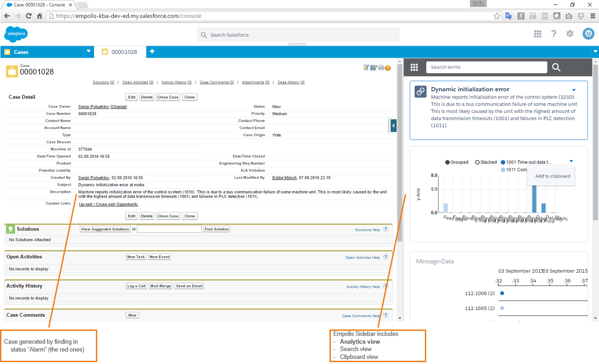Expand the Cases navigation dropdown arrow
This screenshot has width=599, height=364.
tap(88, 52)
